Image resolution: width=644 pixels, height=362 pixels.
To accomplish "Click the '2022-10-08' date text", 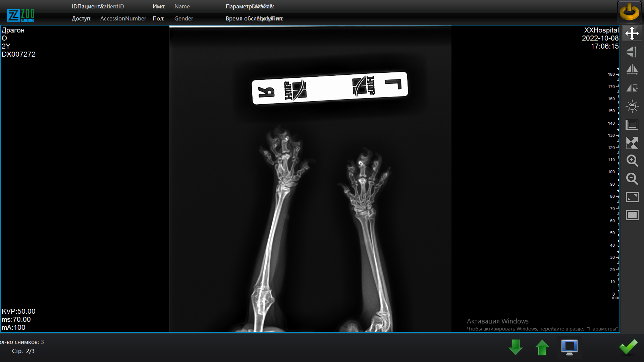I will pos(600,38).
